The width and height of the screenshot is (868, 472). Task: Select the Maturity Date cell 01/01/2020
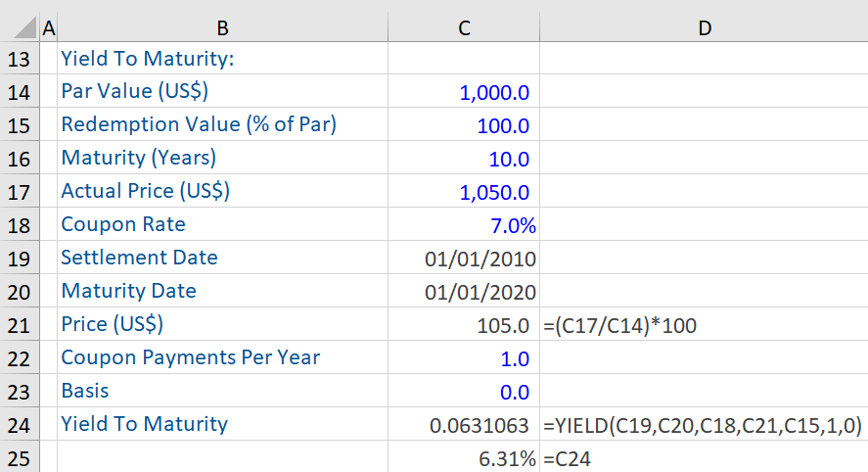464,292
